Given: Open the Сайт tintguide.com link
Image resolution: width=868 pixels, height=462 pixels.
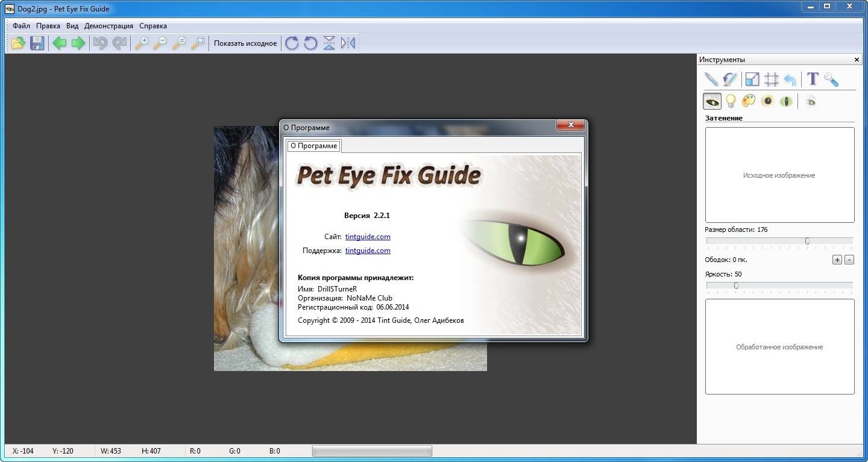Looking at the screenshot, I should click(x=368, y=237).
